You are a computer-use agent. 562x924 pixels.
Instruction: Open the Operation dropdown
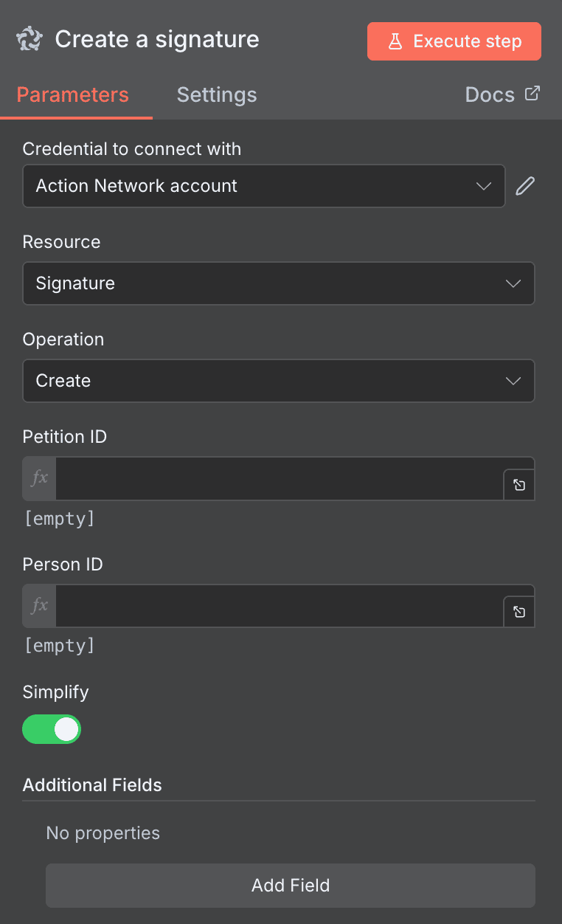(279, 381)
